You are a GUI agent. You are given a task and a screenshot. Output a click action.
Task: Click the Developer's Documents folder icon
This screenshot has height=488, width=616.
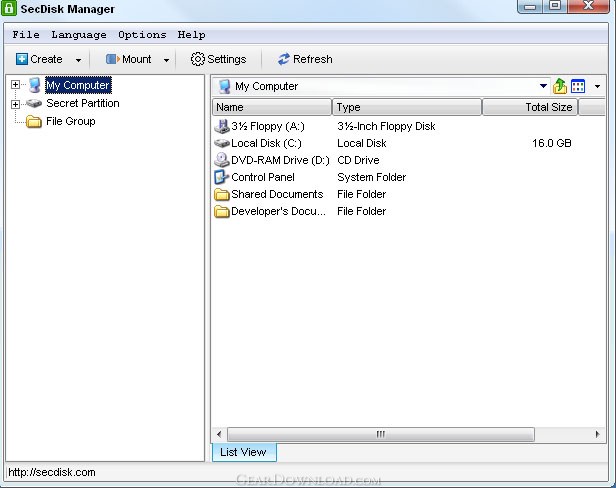(222, 211)
